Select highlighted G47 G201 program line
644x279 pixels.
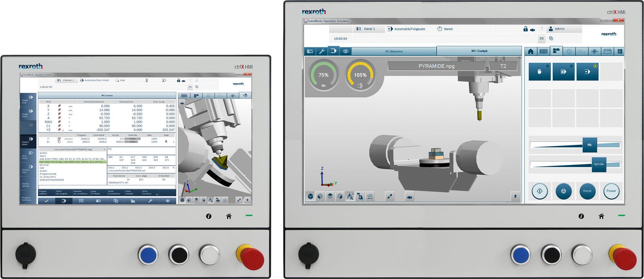[x=72, y=162]
